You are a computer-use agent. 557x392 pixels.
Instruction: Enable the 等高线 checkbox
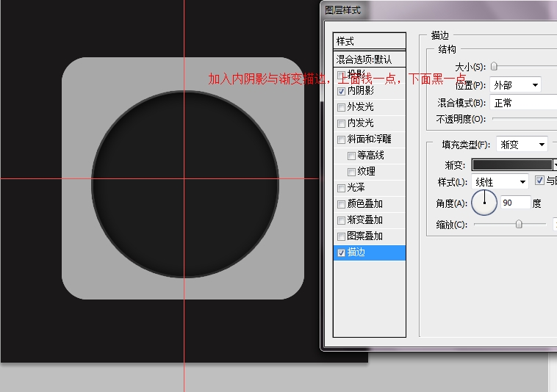[x=352, y=156]
